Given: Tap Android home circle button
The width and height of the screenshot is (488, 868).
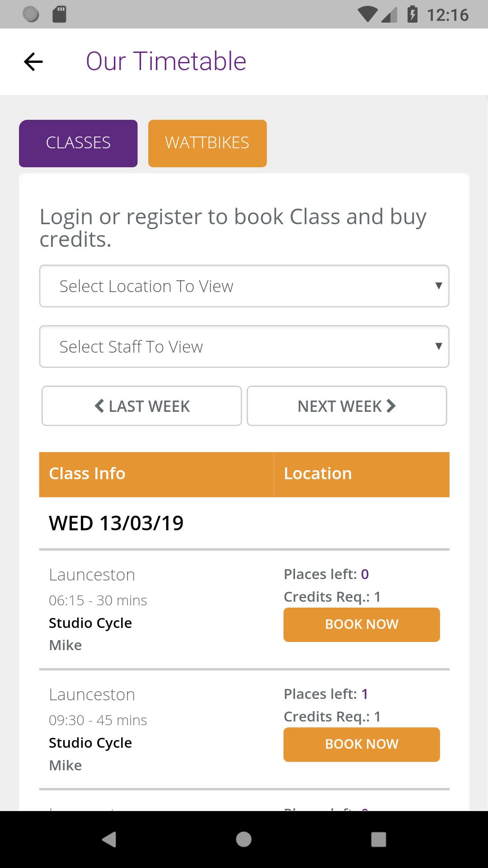Looking at the screenshot, I should point(244,839).
